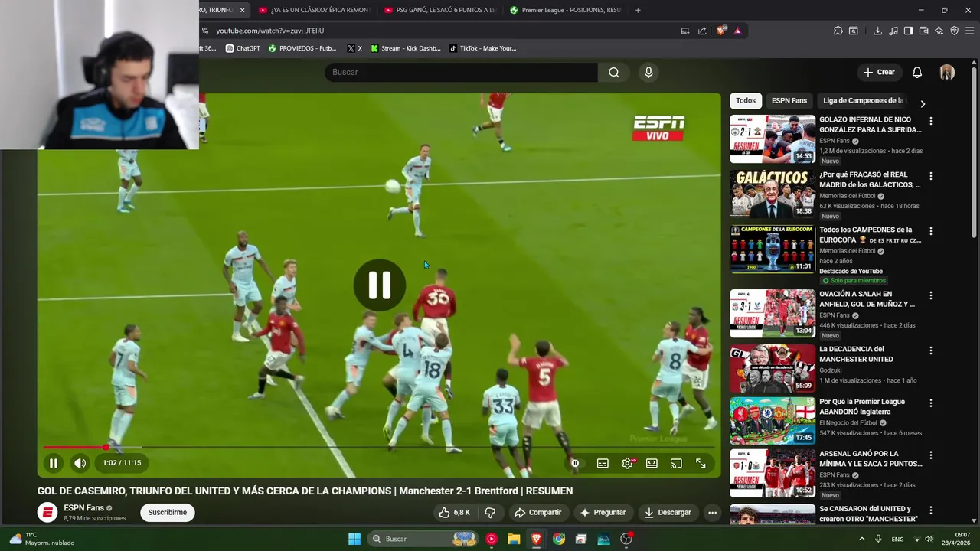Open the Brave Wallet icon
The height and width of the screenshot is (551, 980).
(x=924, y=31)
